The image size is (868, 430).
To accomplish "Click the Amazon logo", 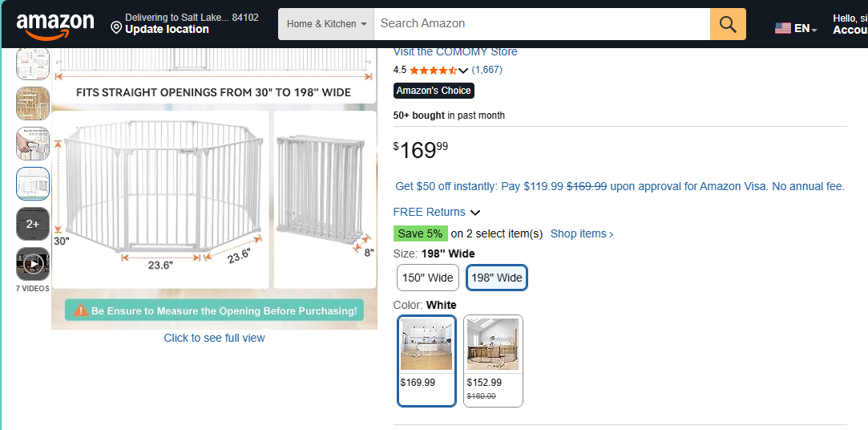I will 55,26.
